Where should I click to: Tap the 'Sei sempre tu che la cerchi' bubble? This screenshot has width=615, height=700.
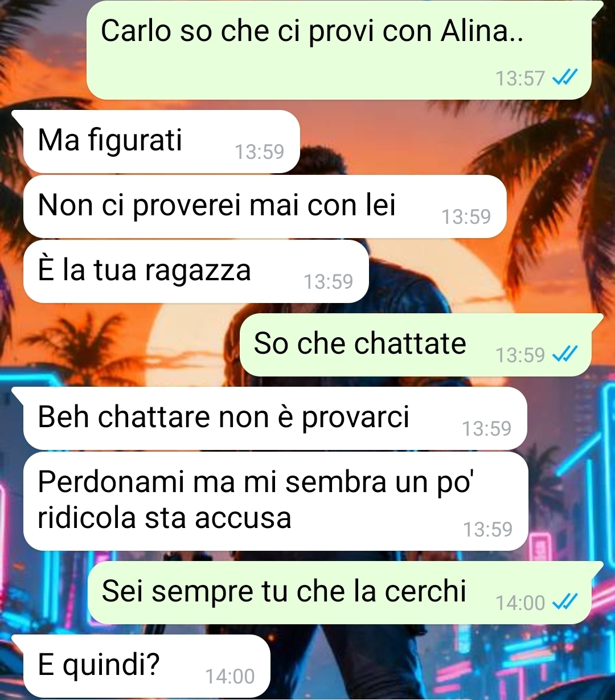click(x=339, y=592)
